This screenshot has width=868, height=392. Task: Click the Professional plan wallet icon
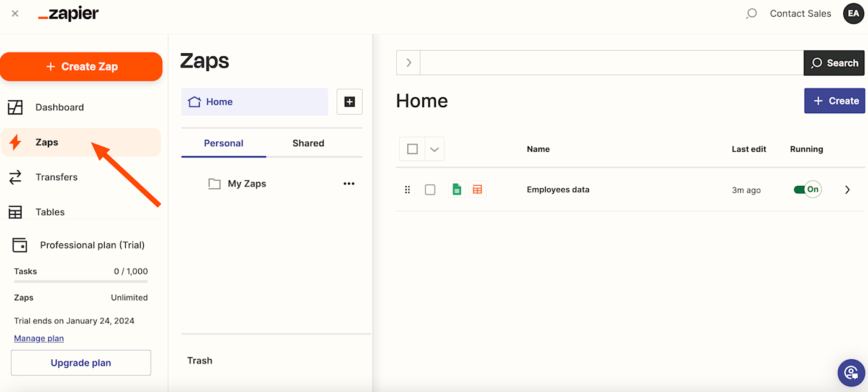point(20,245)
